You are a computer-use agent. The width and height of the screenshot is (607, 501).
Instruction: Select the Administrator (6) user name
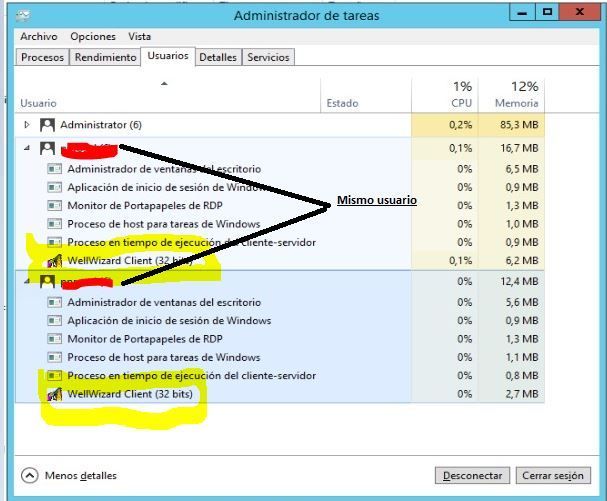point(101,125)
